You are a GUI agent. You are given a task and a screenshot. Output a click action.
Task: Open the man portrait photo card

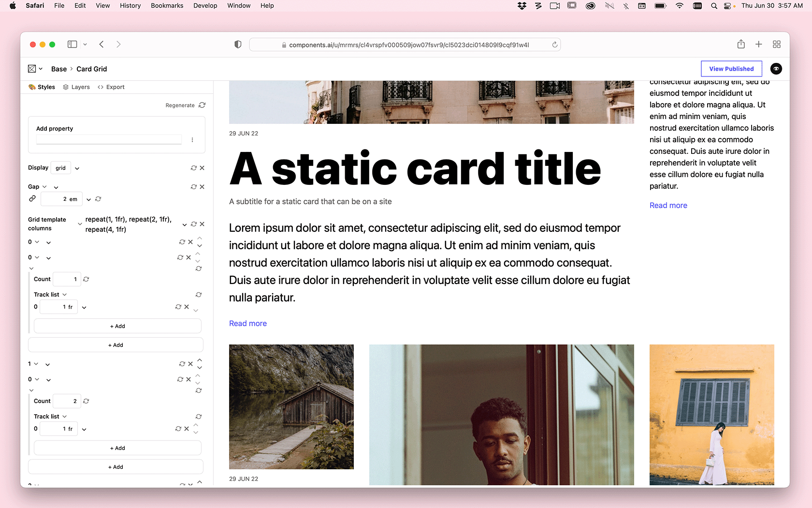point(502,415)
